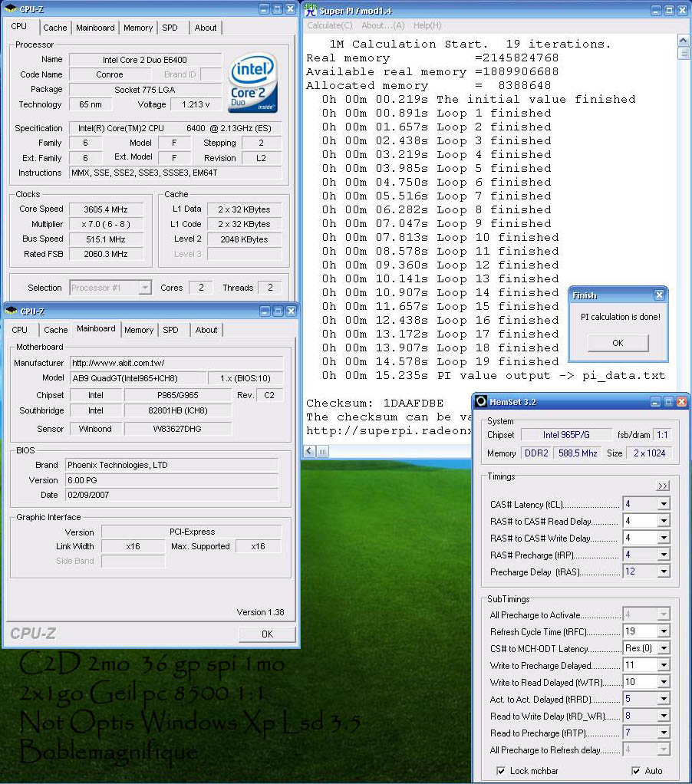Click the CPU-Z icon in Mainboard window title bar
This screenshot has width=692, height=784.
pyautogui.click(x=11, y=311)
